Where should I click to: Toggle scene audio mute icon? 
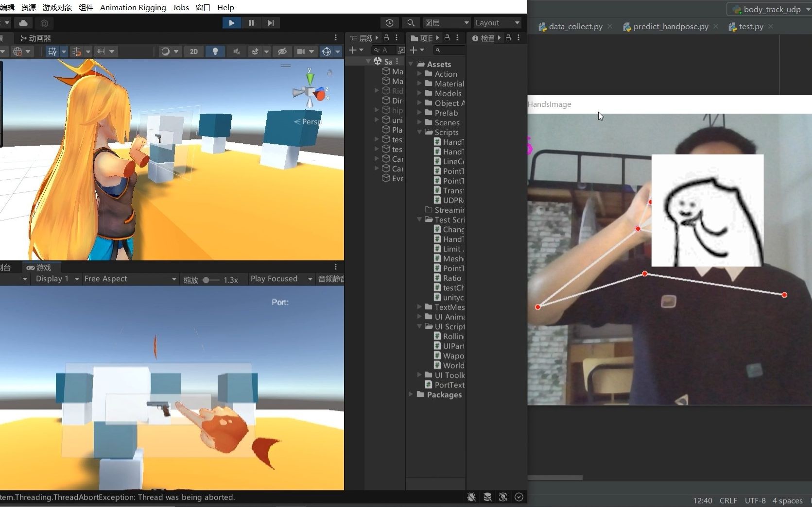coord(237,51)
